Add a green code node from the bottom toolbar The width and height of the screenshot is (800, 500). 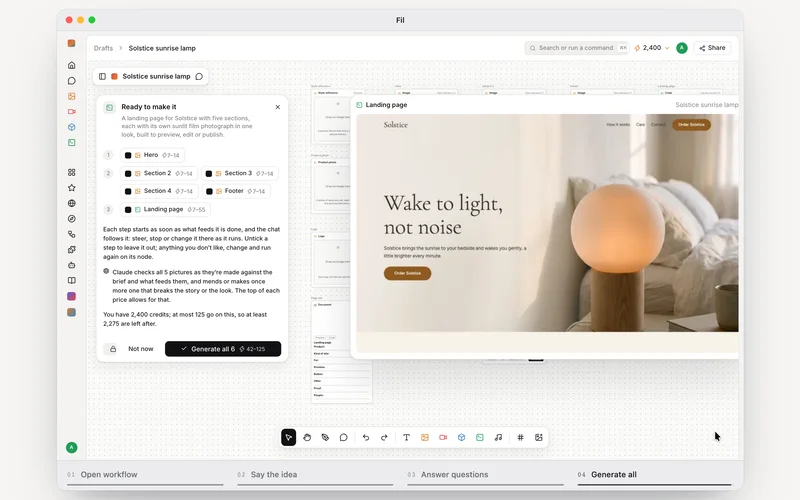pos(480,437)
